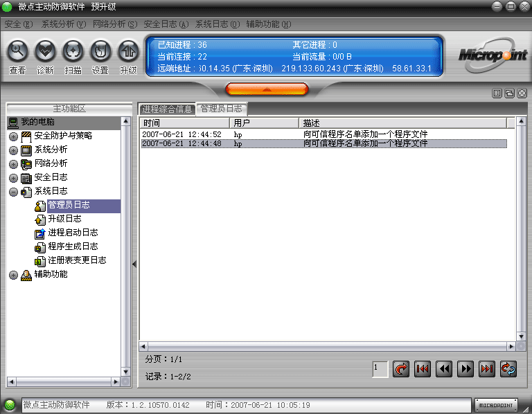Viewport: 532px width, 414px height.
Task: Click the tree panel scroll up arrow
Action: [x=126, y=121]
